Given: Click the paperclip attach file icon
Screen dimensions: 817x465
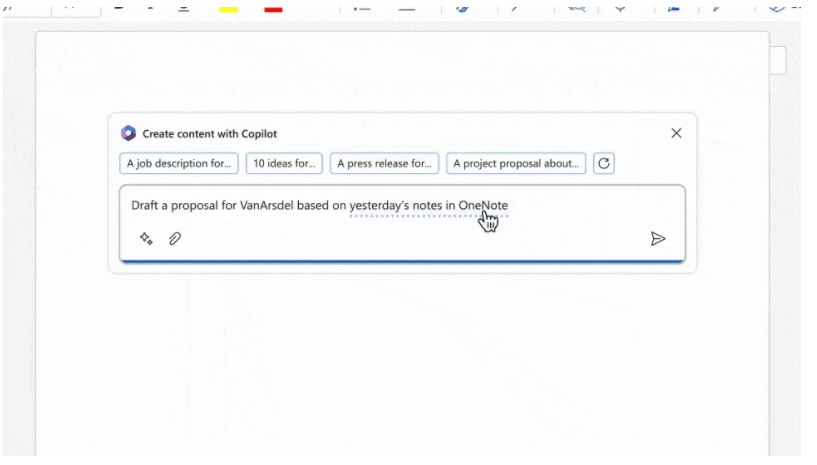Looking at the screenshot, I should (174, 239).
